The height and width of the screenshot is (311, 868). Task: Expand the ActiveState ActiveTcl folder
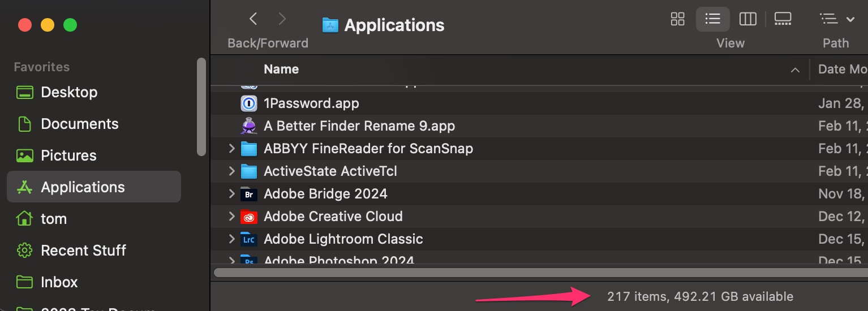coord(231,171)
